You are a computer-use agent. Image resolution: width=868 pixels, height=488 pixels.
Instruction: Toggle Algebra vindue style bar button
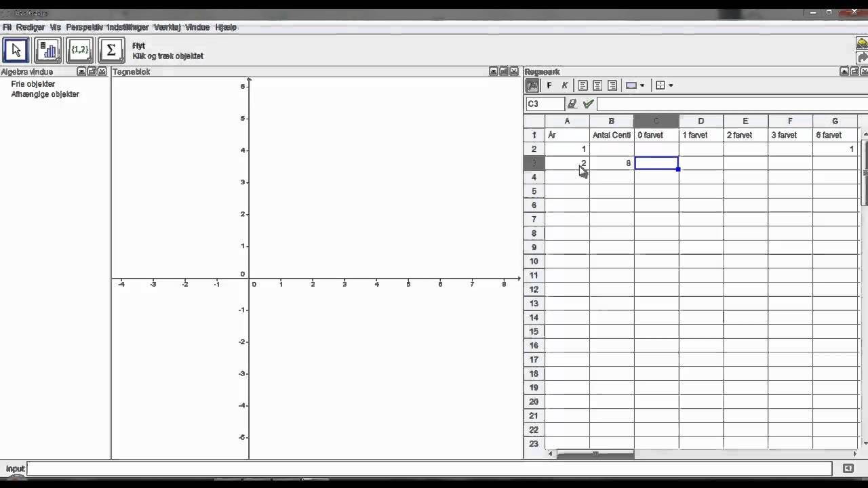(81, 71)
